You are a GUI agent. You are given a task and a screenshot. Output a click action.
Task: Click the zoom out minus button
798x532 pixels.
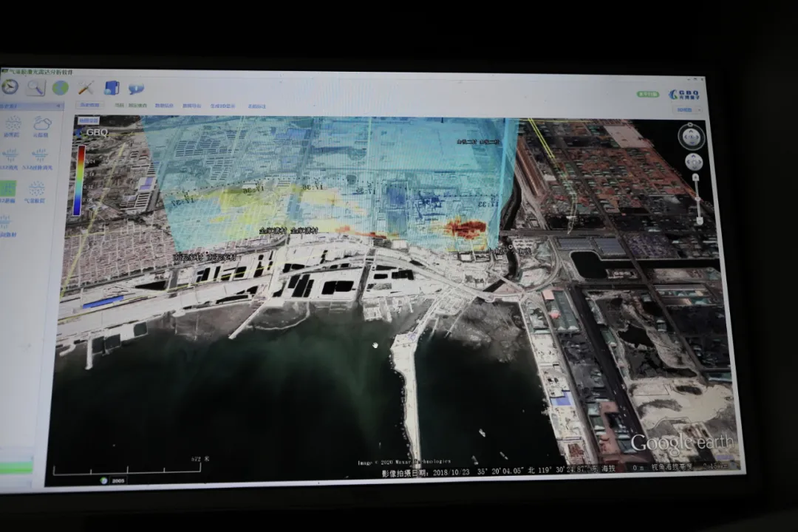click(700, 221)
